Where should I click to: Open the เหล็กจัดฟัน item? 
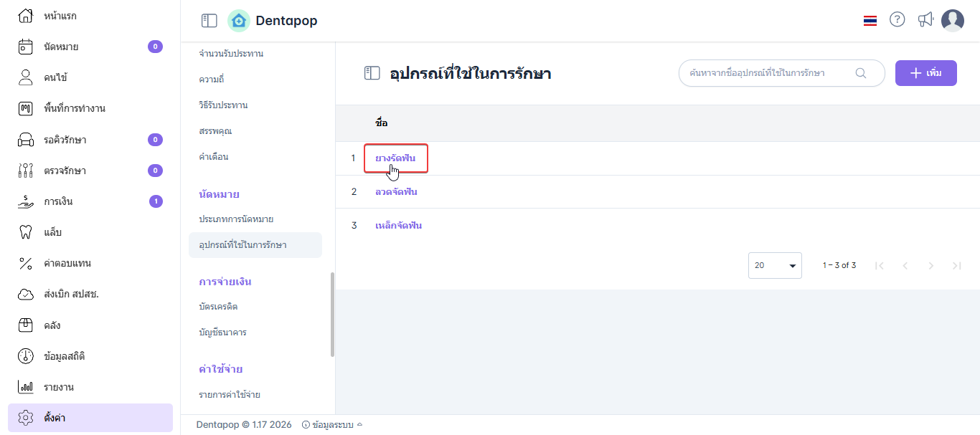398,226
